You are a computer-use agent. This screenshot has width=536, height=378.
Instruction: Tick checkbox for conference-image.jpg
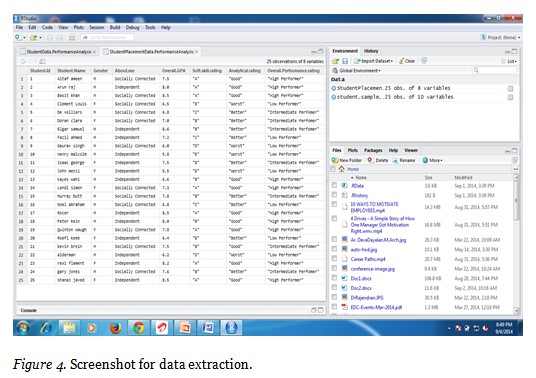334,268
